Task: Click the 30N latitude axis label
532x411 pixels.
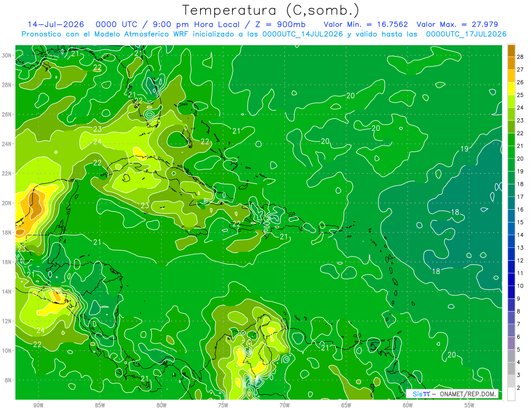Action: (7, 55)
